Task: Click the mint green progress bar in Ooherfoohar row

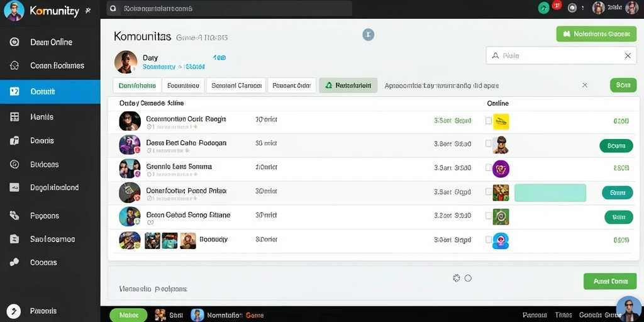Action: click(550, 192)
